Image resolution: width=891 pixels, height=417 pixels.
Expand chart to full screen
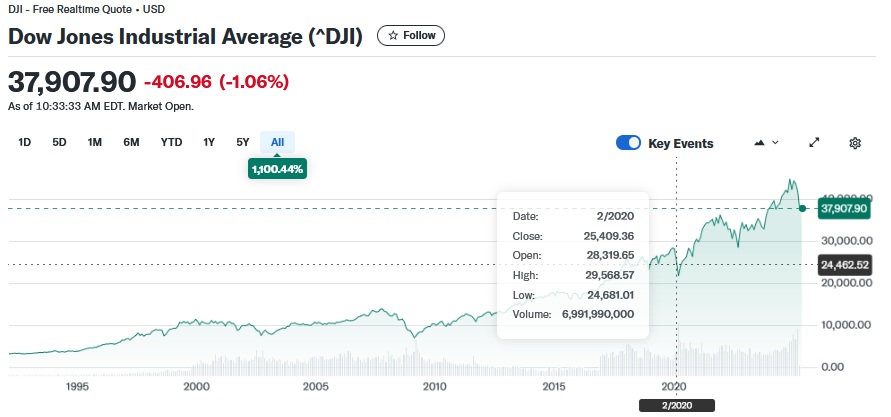click(x=814, y=143)
